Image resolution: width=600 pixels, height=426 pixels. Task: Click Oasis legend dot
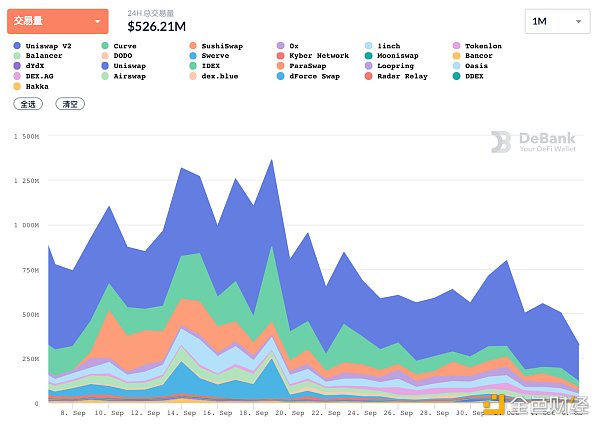pos(456,65)
